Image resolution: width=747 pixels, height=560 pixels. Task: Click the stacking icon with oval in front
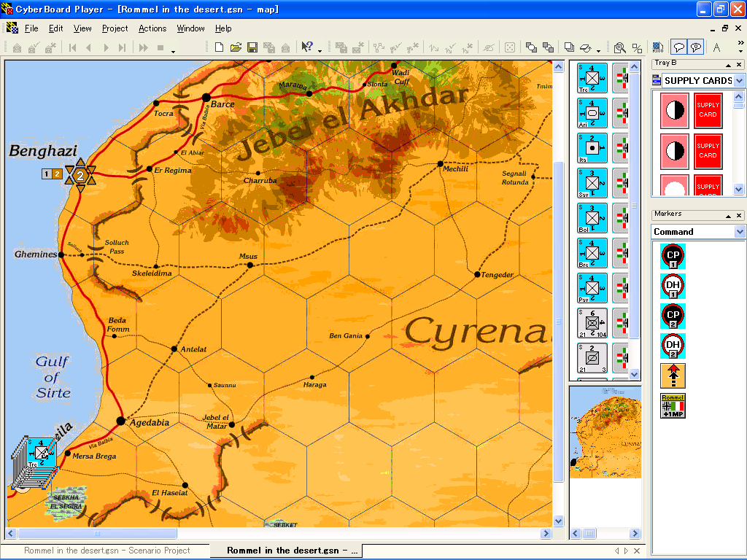[531, 47]
